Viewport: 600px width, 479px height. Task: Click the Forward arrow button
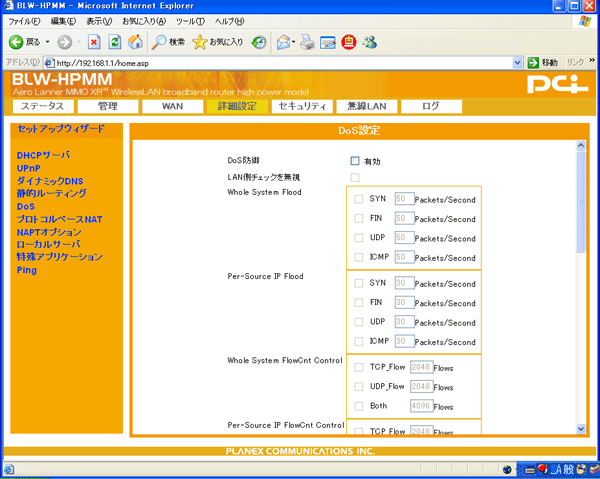pyautogui.click(x=64, y=42)
